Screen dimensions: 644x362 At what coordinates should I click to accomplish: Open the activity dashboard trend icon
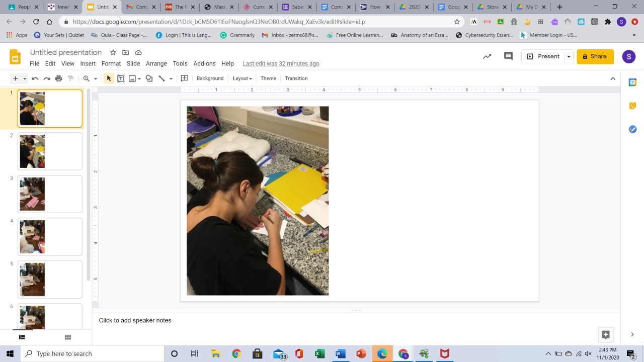[487, 56]
